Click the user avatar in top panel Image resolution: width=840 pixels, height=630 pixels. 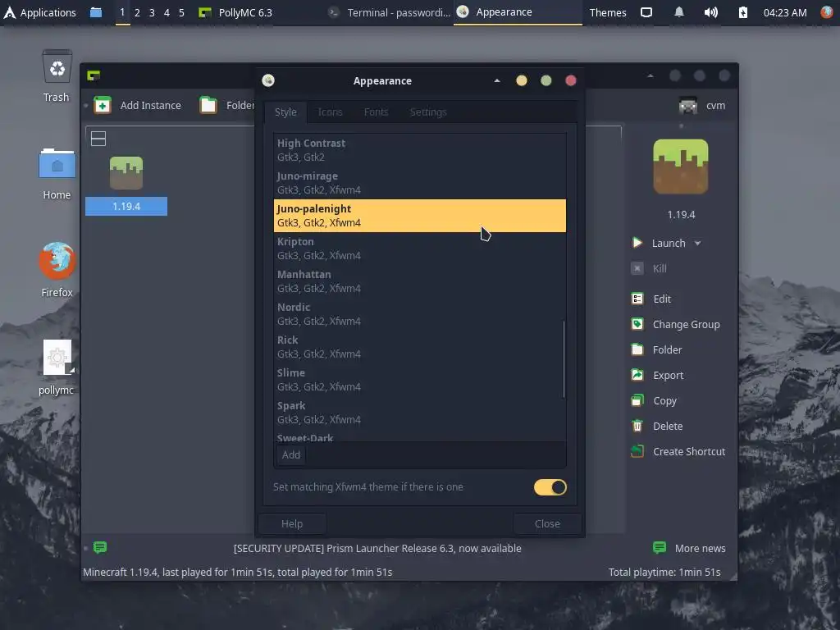pyautogui.click(x=827, y=12)
